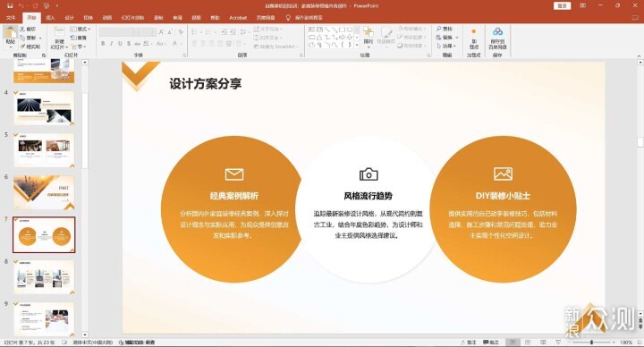Click the numbered list icon
644x347 pixels.
[x=209, y=32]
